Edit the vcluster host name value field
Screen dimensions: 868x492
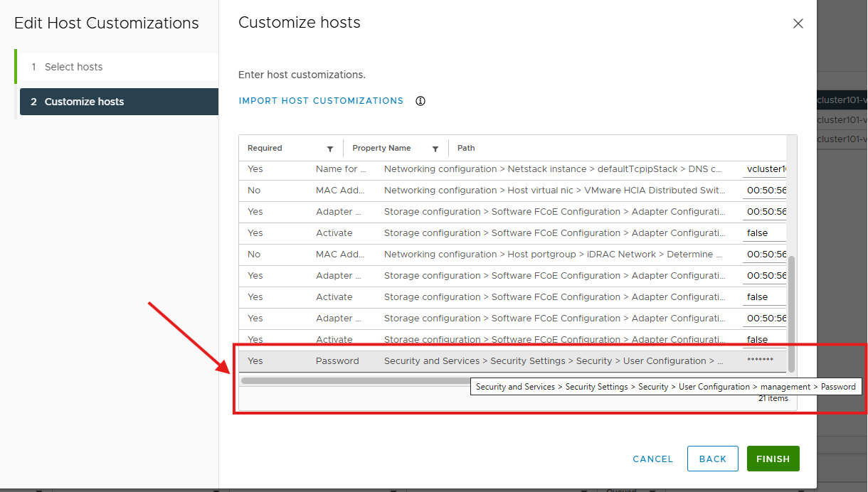[x=765, y=169]
